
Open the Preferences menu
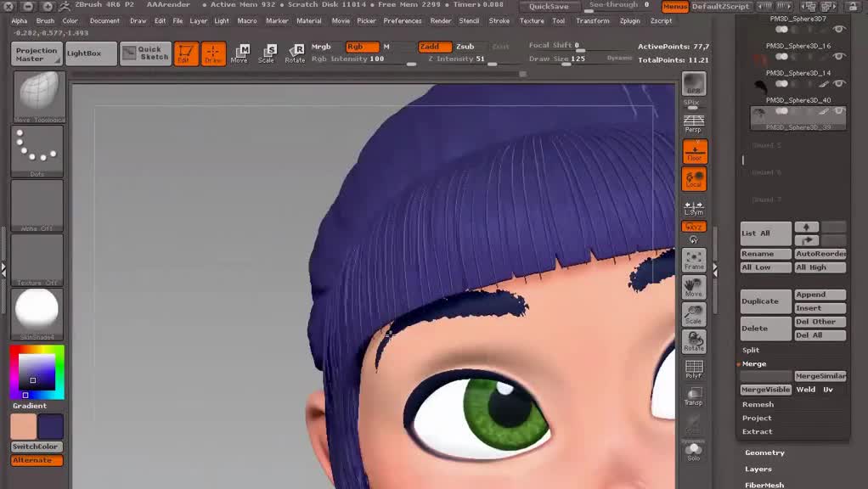403,21
